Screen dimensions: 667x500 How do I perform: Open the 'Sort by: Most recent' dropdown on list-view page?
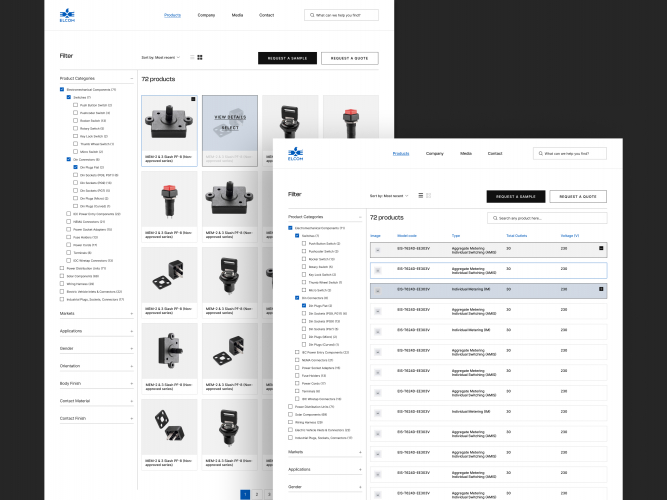click(x=389, y=196)
